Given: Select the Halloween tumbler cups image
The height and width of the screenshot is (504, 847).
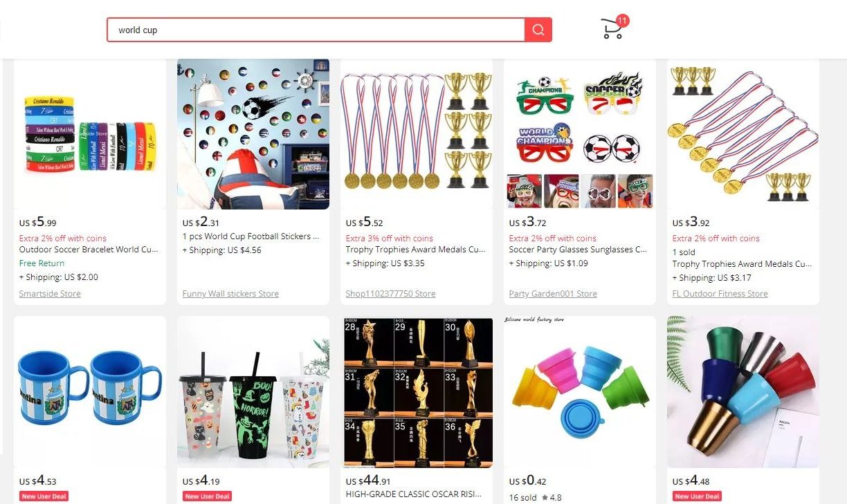Looking at the screenshot, I should click(253, 392).
